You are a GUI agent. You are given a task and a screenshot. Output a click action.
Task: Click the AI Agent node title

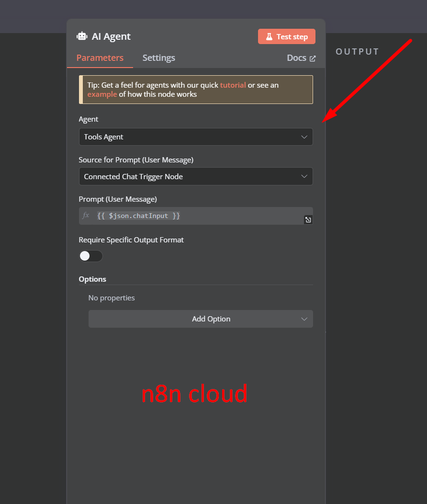tap(111, 36)
